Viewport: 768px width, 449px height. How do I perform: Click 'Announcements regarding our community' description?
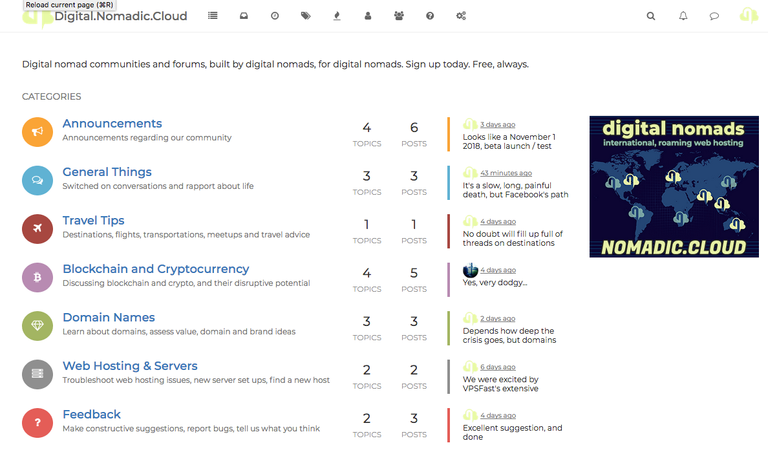(147, 138)
